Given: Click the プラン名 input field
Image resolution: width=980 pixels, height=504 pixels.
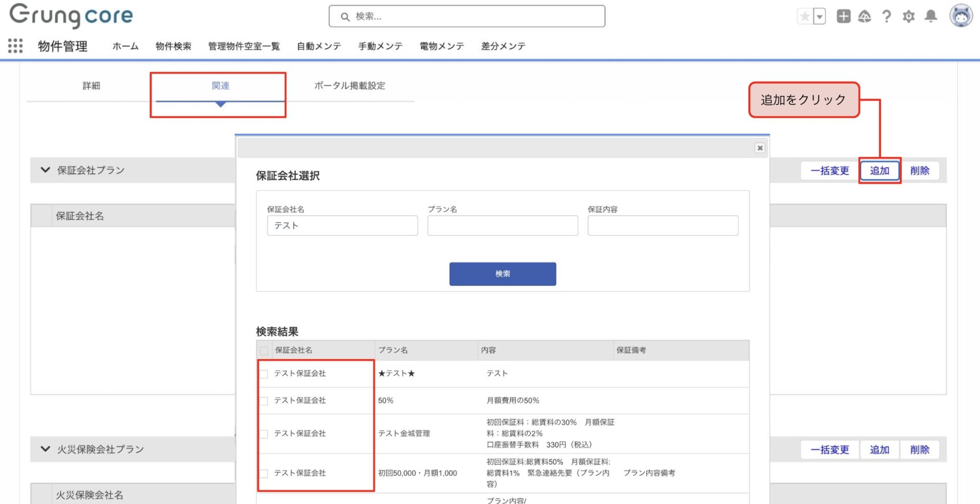Looking at the screenshot, I should pos(502,225).
